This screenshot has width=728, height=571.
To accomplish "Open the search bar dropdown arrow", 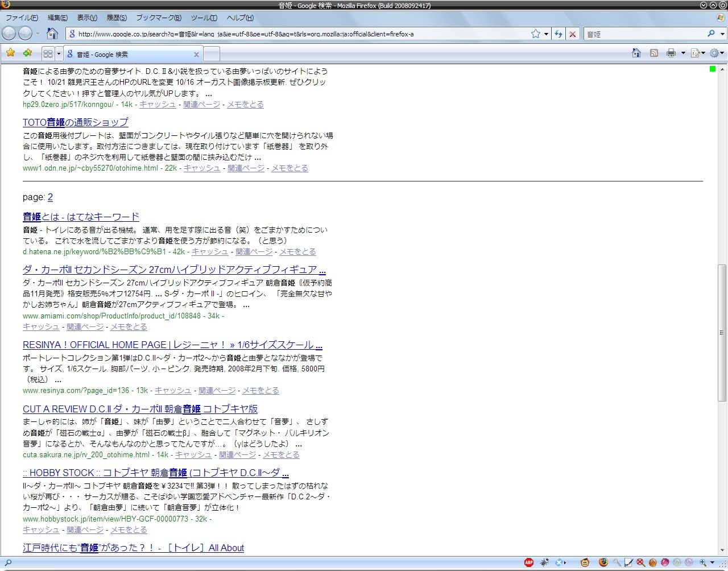I will [722, 34].
